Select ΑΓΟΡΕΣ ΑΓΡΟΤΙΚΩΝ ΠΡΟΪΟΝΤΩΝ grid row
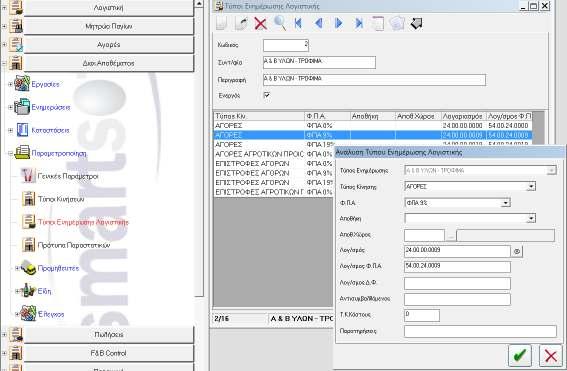Screen dimensions: 567x371 [x=273, y=154]
